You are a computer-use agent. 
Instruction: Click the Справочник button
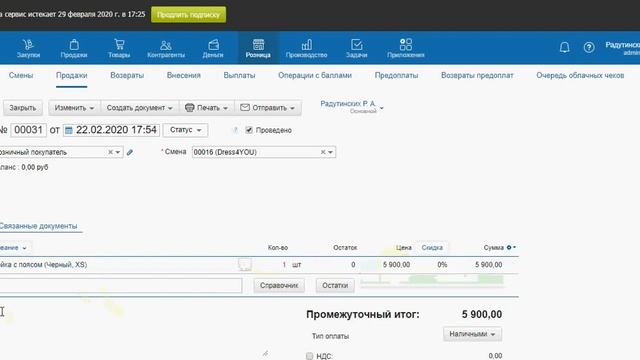[279, 285]
